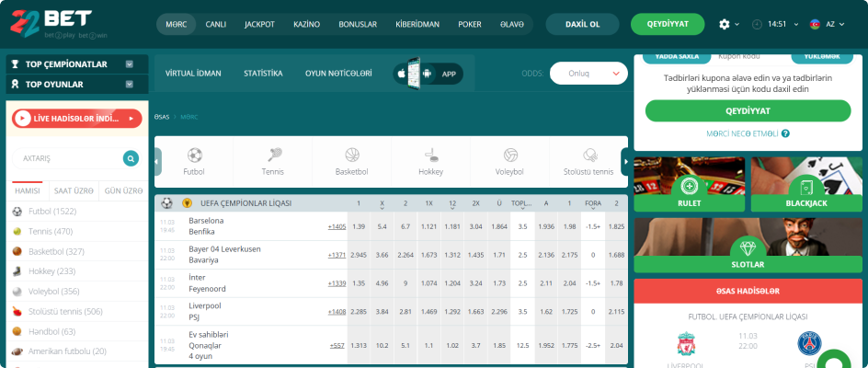The image size is (868, 368).
Task: Open +1405 markets for Barselona Benfika
Action: coord(337,226)
